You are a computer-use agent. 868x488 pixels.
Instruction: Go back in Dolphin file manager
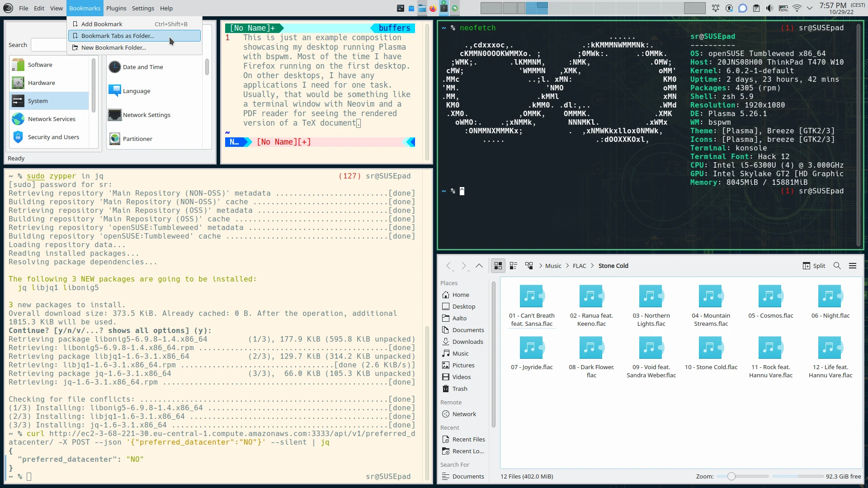[448, 266]
